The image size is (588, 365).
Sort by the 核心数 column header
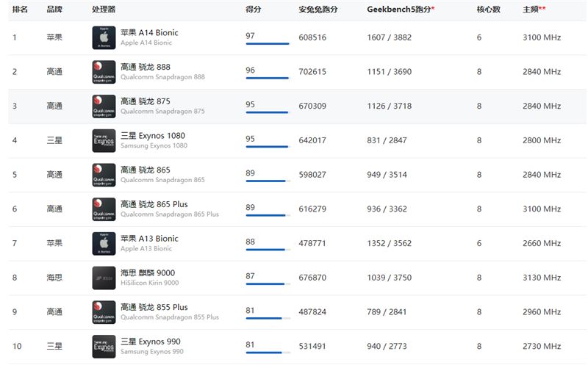click(488, 10)
